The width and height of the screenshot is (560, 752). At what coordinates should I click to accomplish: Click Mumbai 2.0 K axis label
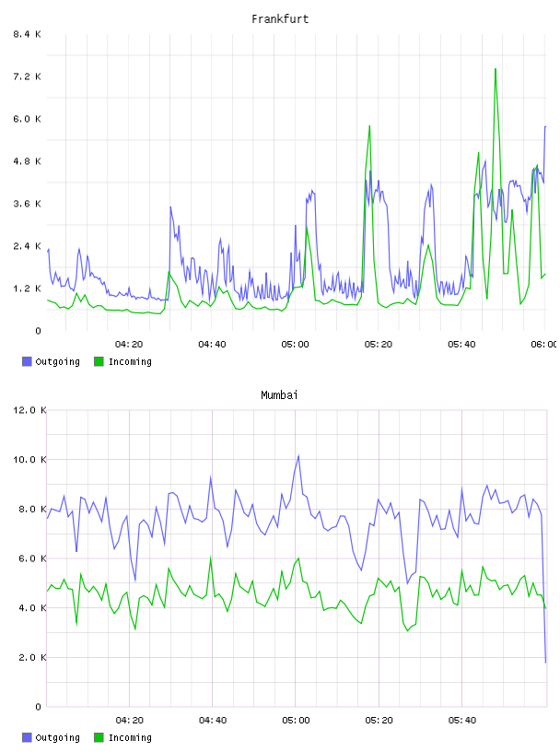click(x=32, y=657)
